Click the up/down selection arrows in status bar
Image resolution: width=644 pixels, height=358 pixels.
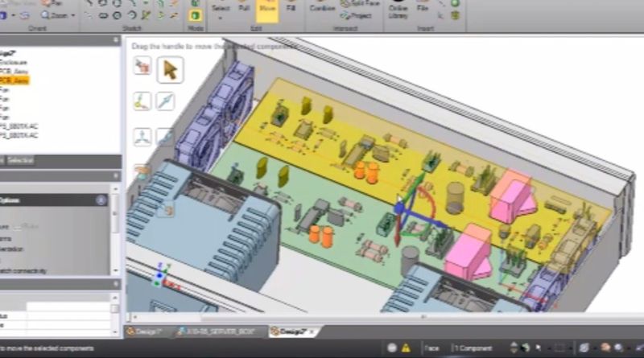(x=514, y=348)
